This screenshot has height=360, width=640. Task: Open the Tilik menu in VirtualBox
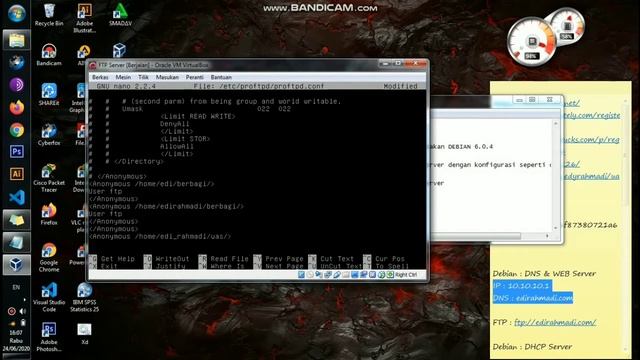pyautogui.click(x=143, y=77)
